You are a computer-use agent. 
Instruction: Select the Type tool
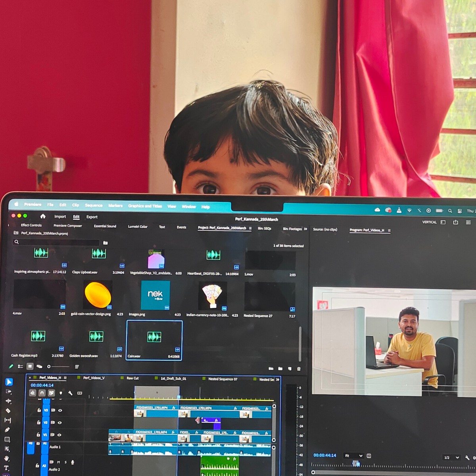(x=6, y=468)
